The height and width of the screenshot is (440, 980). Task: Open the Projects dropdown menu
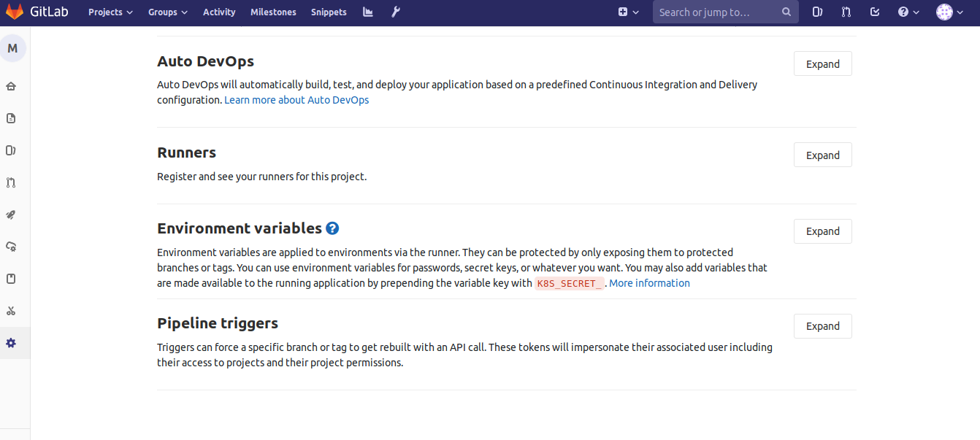[110, 12]
